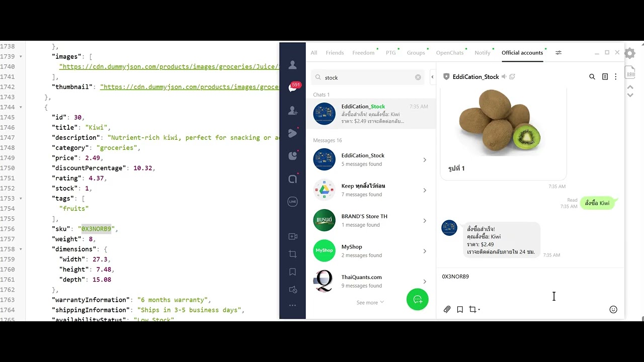Screen dimensions: 644x362
Task: Click the EddiCation_Stock chat title
Action: tap(475, 77)
